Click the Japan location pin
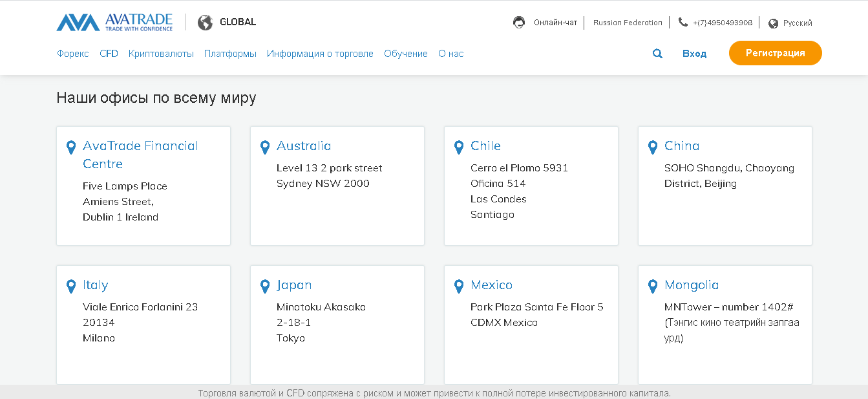The height and width of the screenshot is (399, 868). (265, 286)
